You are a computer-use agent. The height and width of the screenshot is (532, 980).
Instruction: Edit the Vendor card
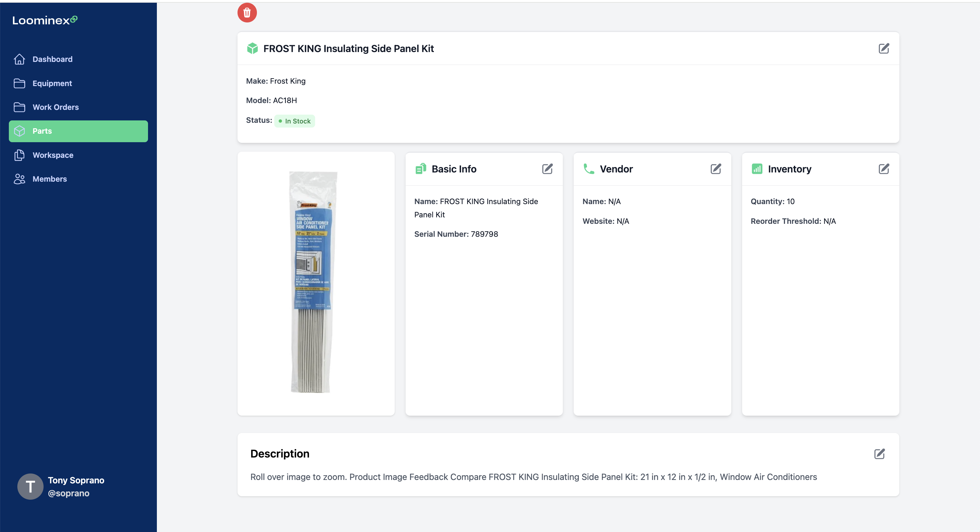click(x=716, y=169)
